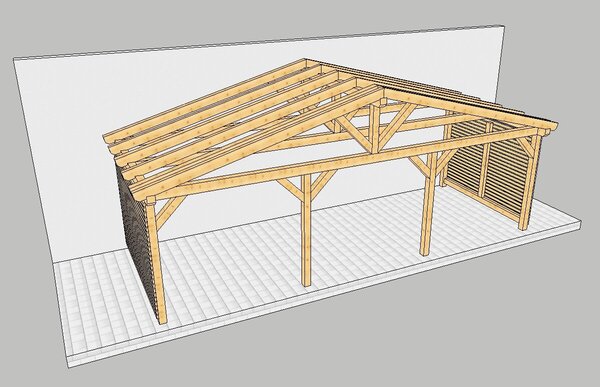The width and height of the screenshot is (600, 387).
Task: Select right diagonal strut beside king post
Action: pyautogui.click(x=396, y=125)
